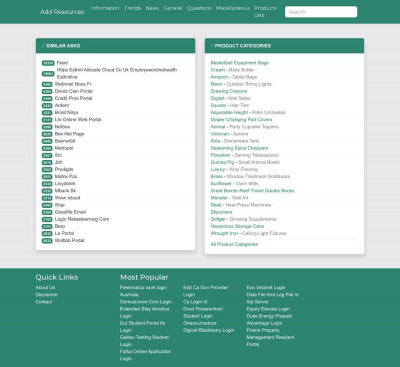This screenshot has width=400, height=367.
Task: Open Equity Elevate Login footer link
Action: [x=268, y=309]
